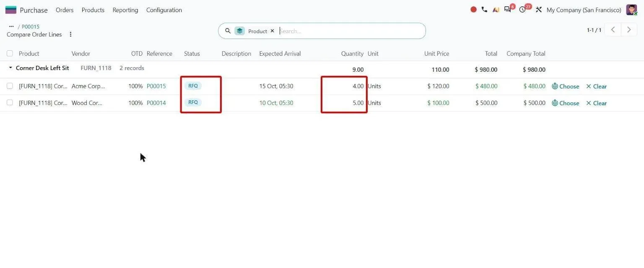
Task: Click the Acme Corp vendor cell
Action: coord(88,86)
